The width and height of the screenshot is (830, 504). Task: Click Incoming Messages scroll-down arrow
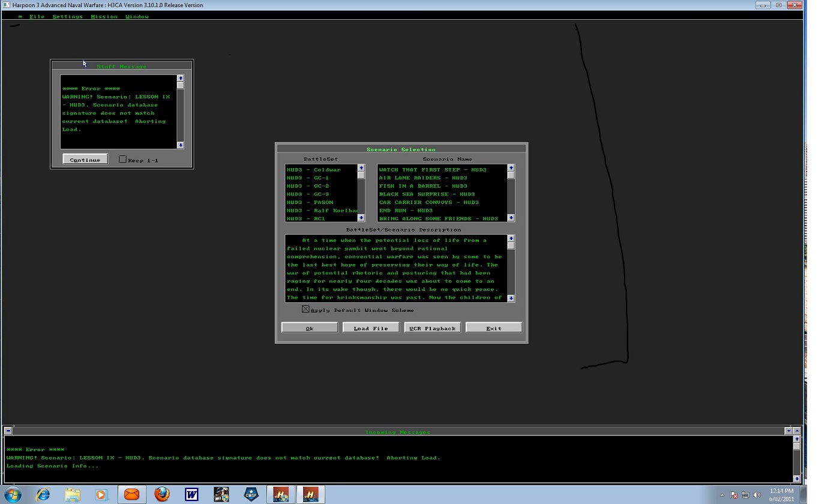click(x=796, y=478)
